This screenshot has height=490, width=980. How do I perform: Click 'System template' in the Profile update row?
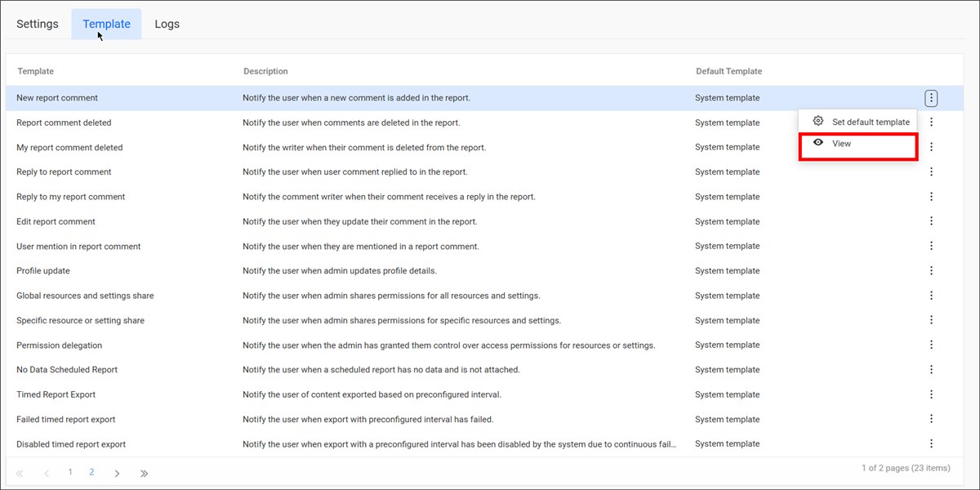[727, 271]
